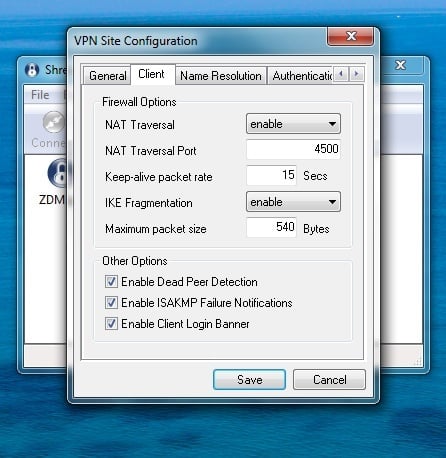The width and height of the screenshot is (446, 458).
Task: Close the VPN Site Configuration dialog
Action: coord(350,36)
